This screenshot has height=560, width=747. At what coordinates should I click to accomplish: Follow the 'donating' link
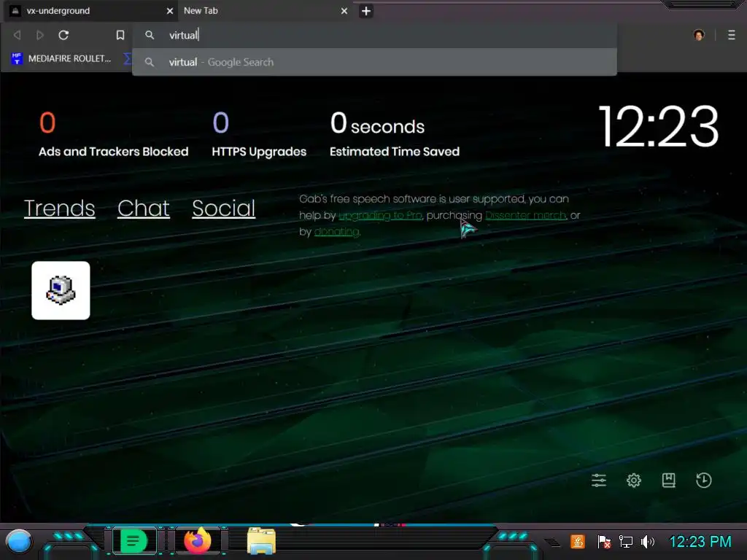(x=336, y=231)
